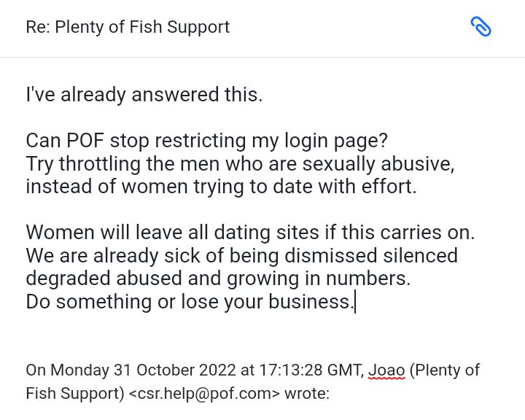Click the words 'login page?' in the body
The height and width of the screenshot is (420, 525).
tap(336, 141)
